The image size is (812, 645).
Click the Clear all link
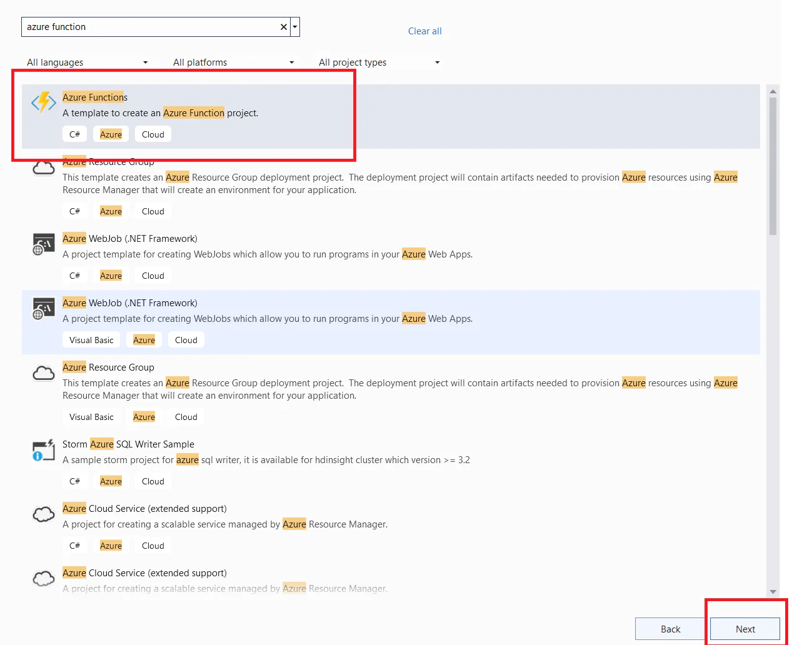click(x=425, y=31)
